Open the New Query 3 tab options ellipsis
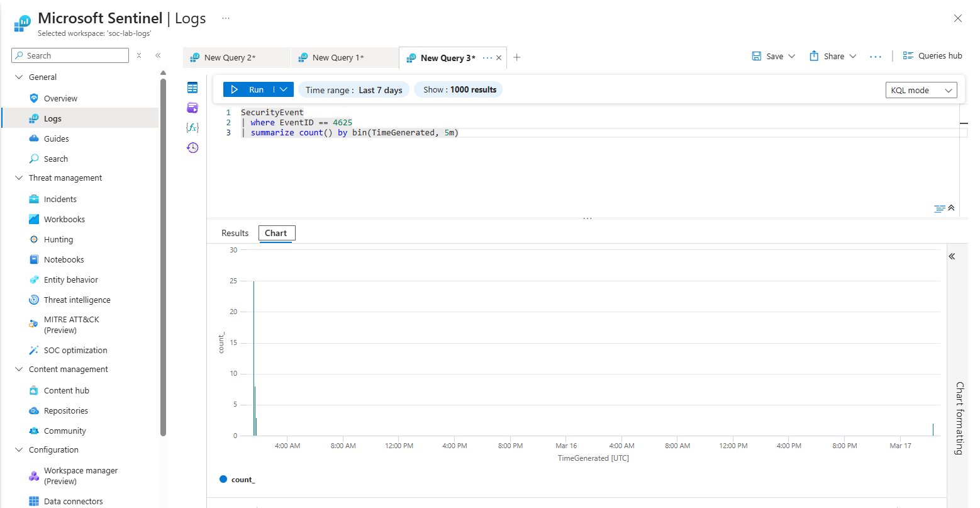 [x=487, y=57]
